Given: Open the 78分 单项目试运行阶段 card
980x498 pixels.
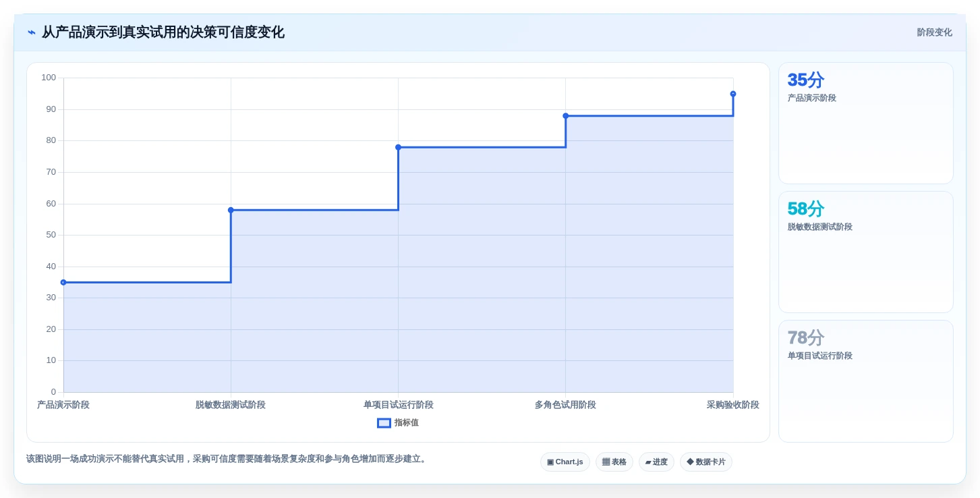Looking at the screenshot, I should 866,381.
